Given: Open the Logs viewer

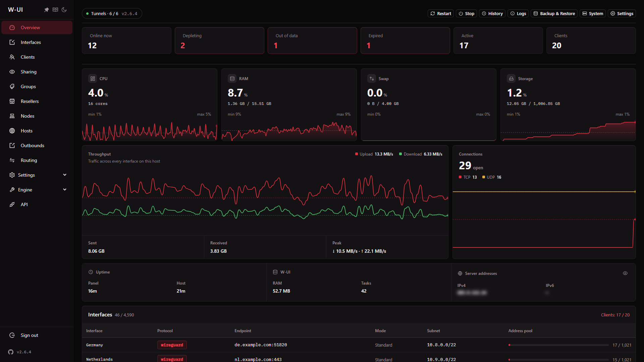Looking at the screenshot, I should tap(518, 13).
